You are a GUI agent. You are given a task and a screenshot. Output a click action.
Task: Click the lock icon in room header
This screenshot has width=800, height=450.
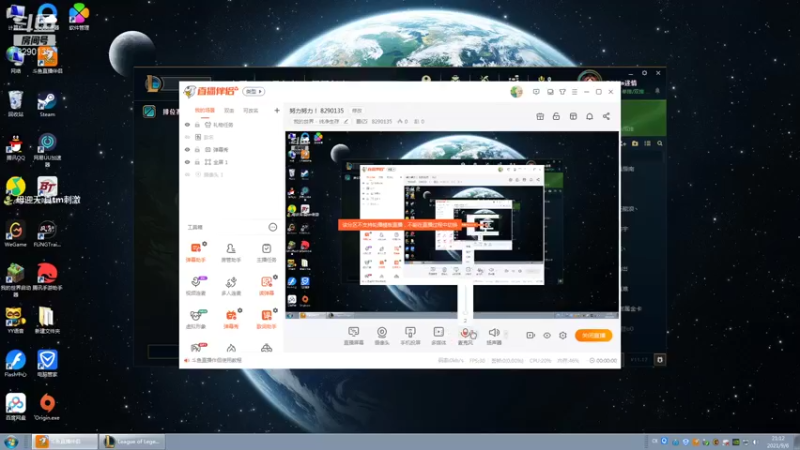pos(556,116)
